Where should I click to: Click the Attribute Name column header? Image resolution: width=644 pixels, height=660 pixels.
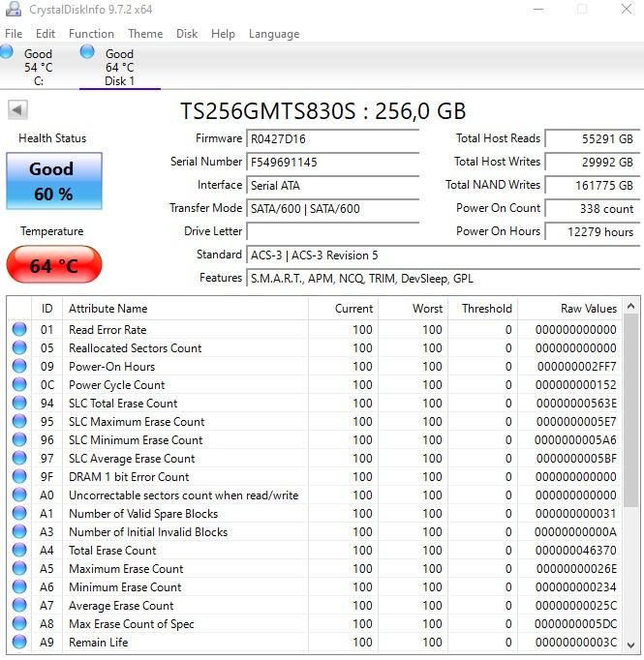click(x=108, y=309)
